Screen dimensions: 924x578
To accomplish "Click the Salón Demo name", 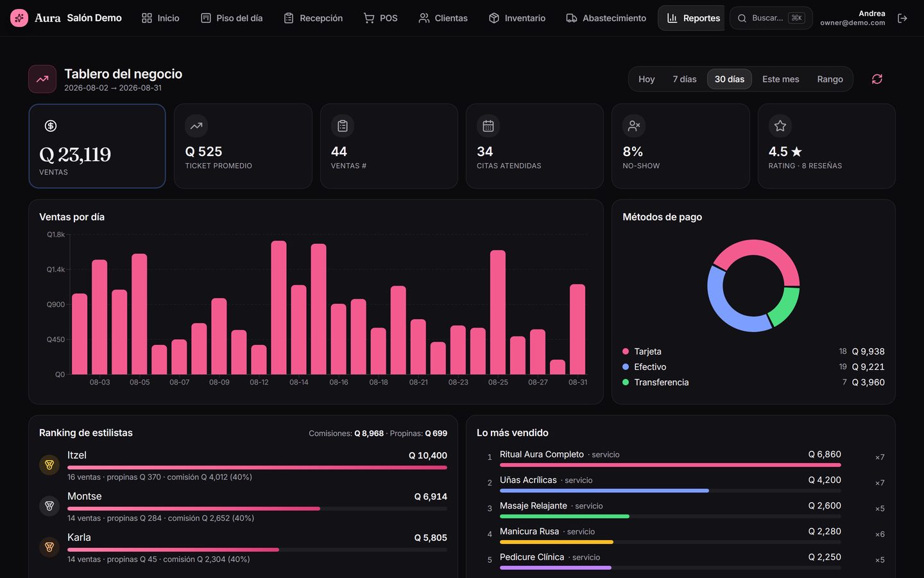I will (x=94, y=18).
